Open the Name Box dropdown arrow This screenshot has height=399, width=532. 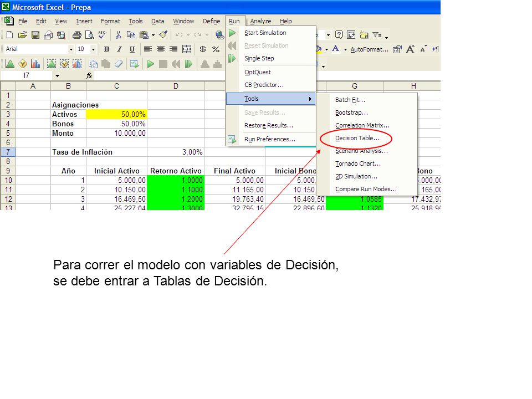57,76
